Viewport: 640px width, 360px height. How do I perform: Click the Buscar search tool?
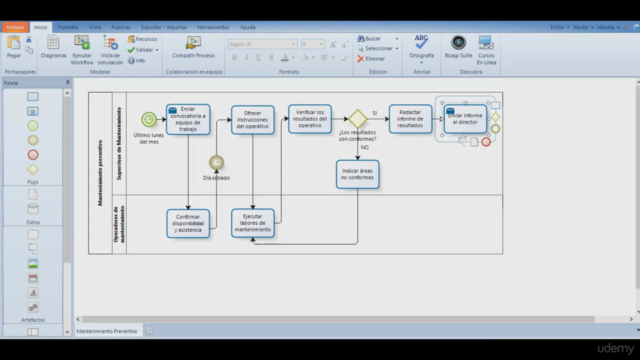pyautogui.click(x=369, y=38)
